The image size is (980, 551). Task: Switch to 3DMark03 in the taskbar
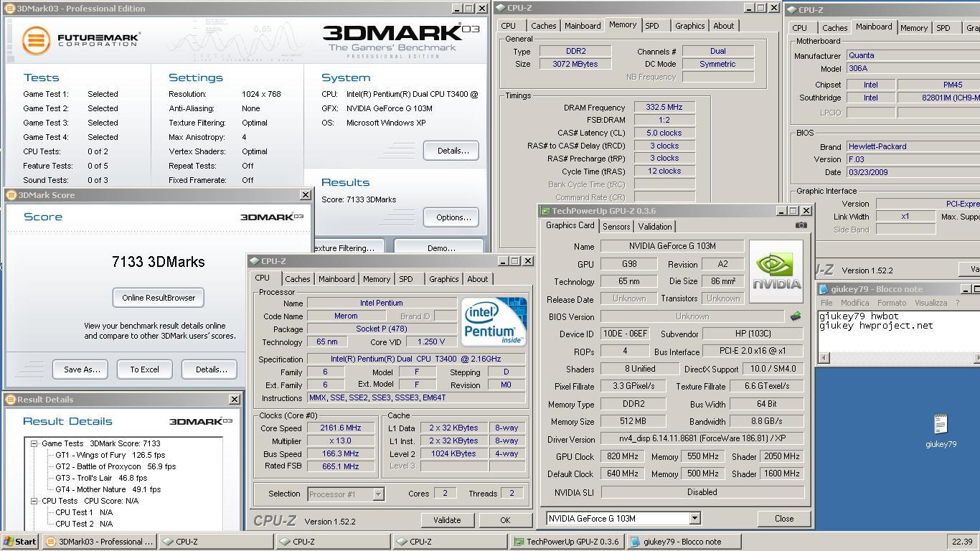[100, 542]
